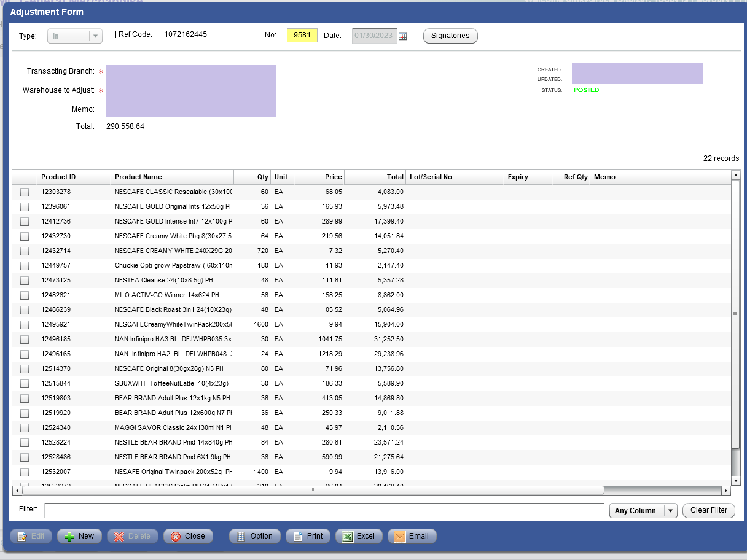Click the Unit column header

tap(283, 177)
